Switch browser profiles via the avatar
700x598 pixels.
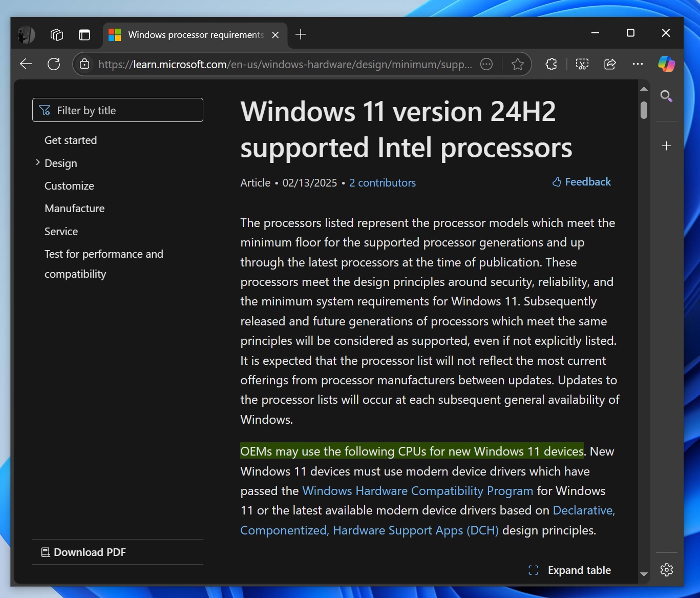[x=26, y=35]
